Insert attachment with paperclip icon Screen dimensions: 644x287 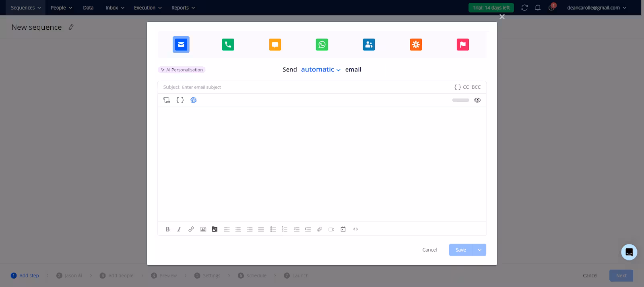click(x=320, y=229)
